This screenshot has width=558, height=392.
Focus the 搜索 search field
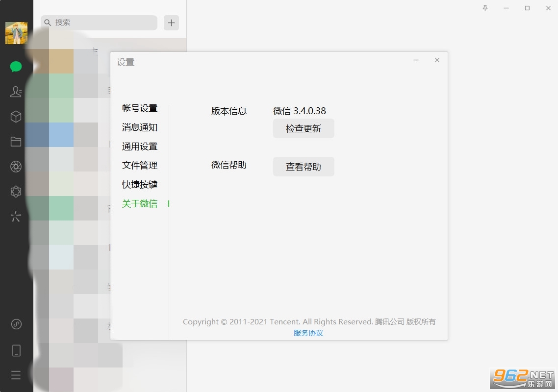click(99, 23)
